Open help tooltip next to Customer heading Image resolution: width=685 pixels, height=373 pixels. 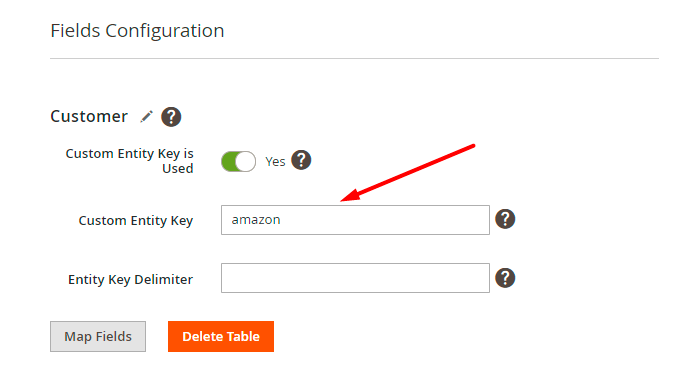point(171,117)
